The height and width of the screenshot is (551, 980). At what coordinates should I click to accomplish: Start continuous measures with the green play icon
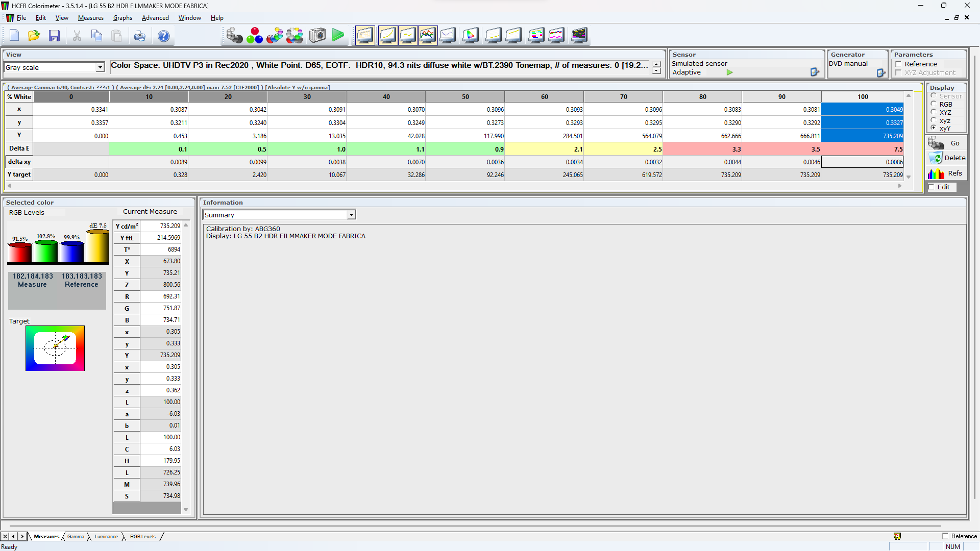(338, 35)
